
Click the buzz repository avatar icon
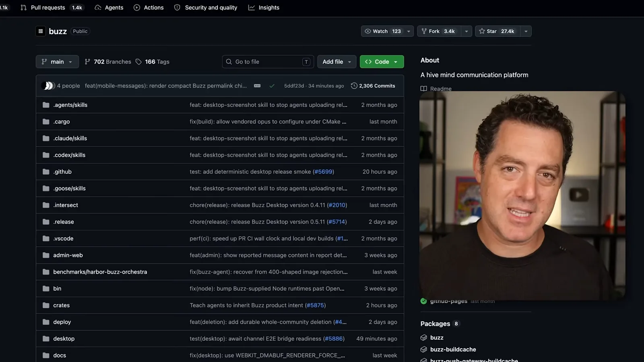(41, 31)
